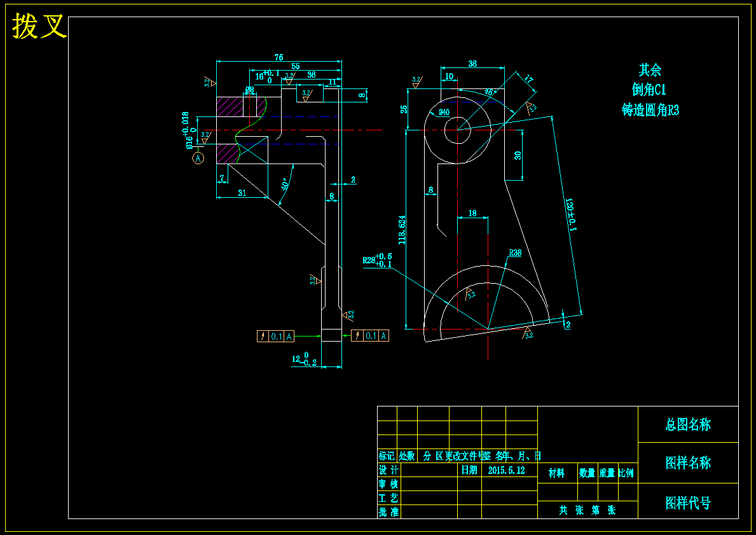Select the title block cell "图样名称"

pyautogui.click(x=688, y=463)
